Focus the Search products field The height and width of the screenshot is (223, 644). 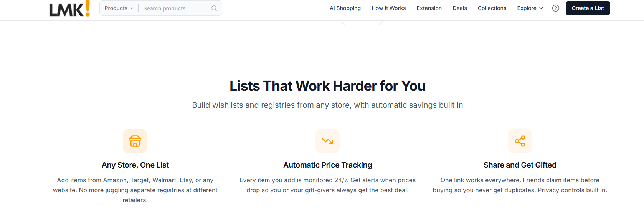[176, 8]
